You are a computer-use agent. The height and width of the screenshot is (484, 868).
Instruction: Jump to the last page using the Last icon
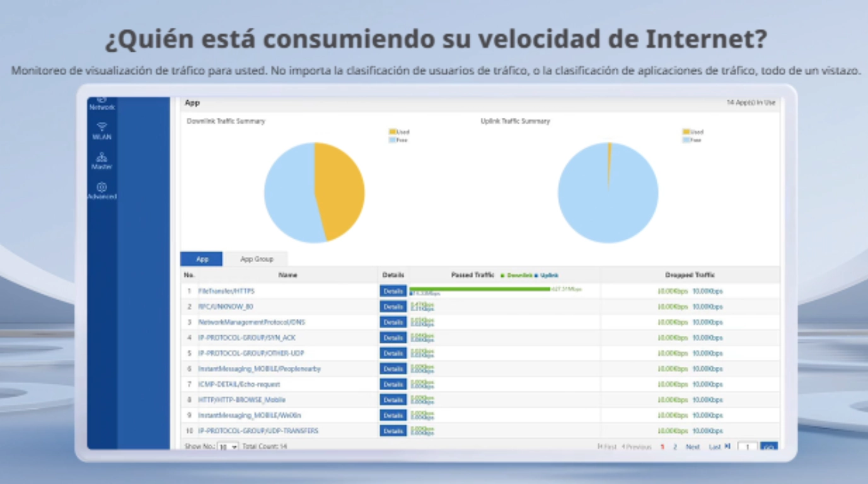(x=727, y=447)
